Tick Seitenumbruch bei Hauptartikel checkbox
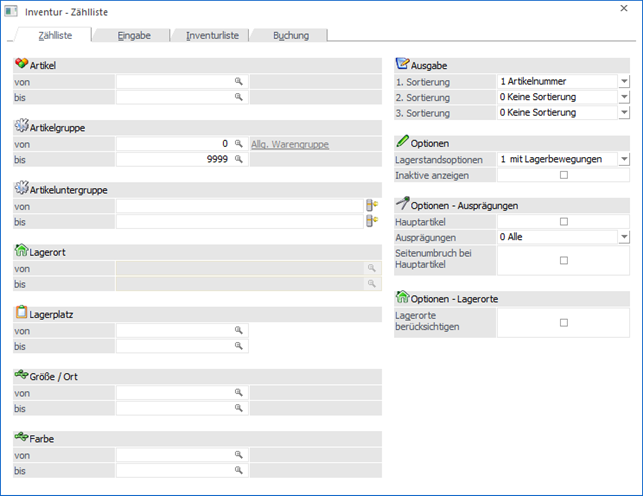Image resolution: width=643 pixels, height=496 pixels. (x=563, y=260)
